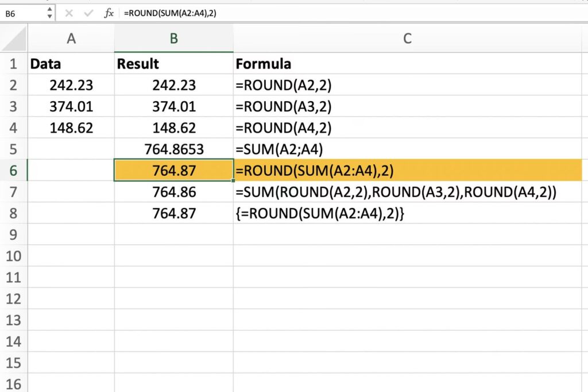
Task: Select column C header
Action: [407, 39]
